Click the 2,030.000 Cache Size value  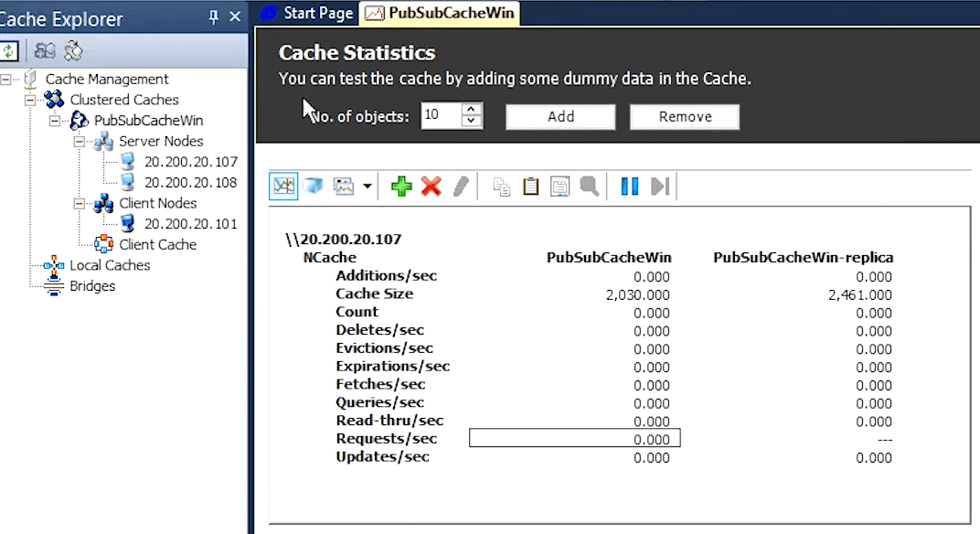637,295
